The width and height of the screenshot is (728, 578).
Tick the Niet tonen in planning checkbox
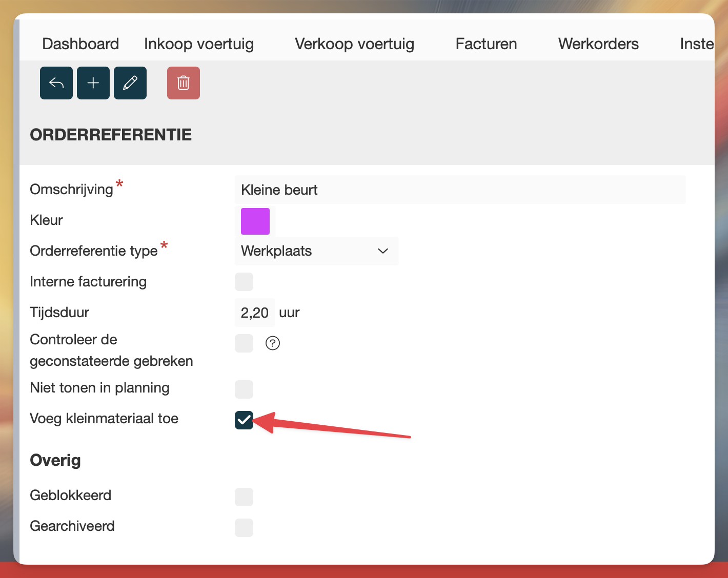tap(244, 389)
